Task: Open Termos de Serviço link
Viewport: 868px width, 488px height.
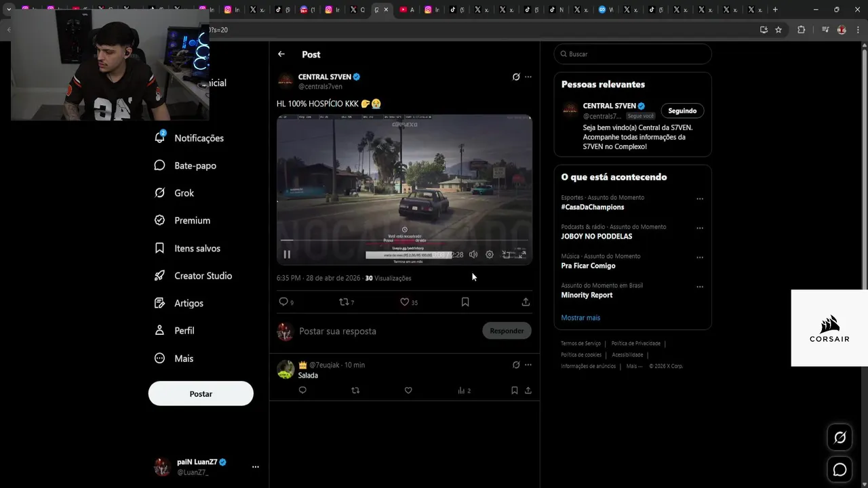Action: point(580,344)
